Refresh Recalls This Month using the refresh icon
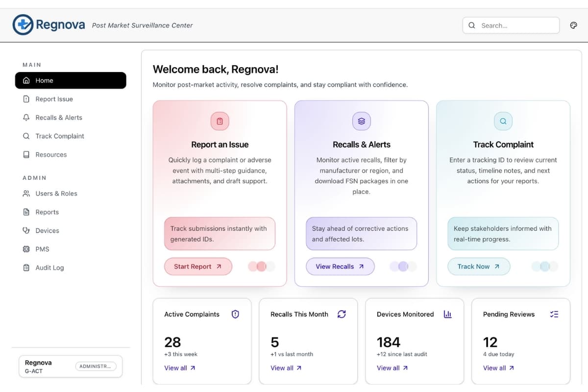588x392 pixels. [x=342, y=314]
